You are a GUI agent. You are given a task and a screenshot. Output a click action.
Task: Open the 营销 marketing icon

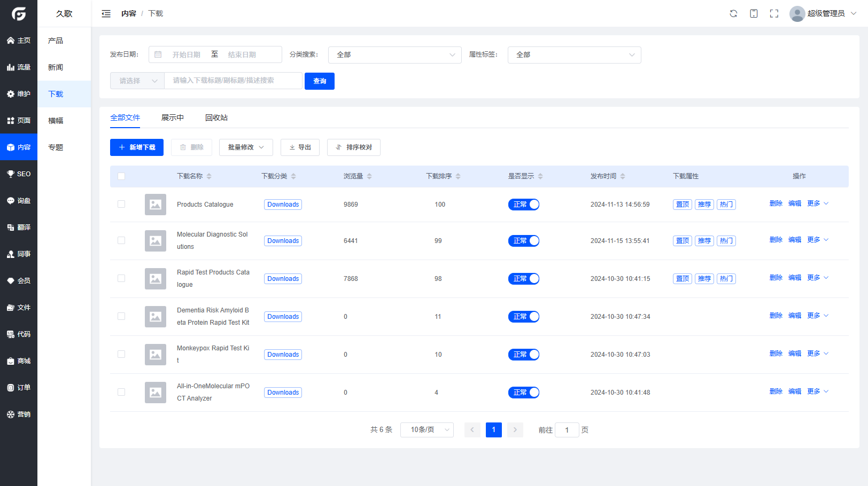(x=11, y=414)
